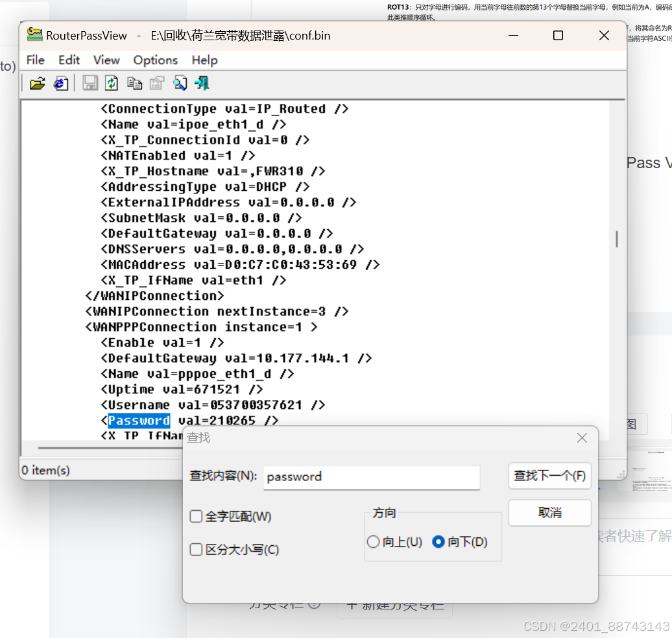Click the 0 item(s) status bar text
The image size is (672, 638).
[46, 471]
